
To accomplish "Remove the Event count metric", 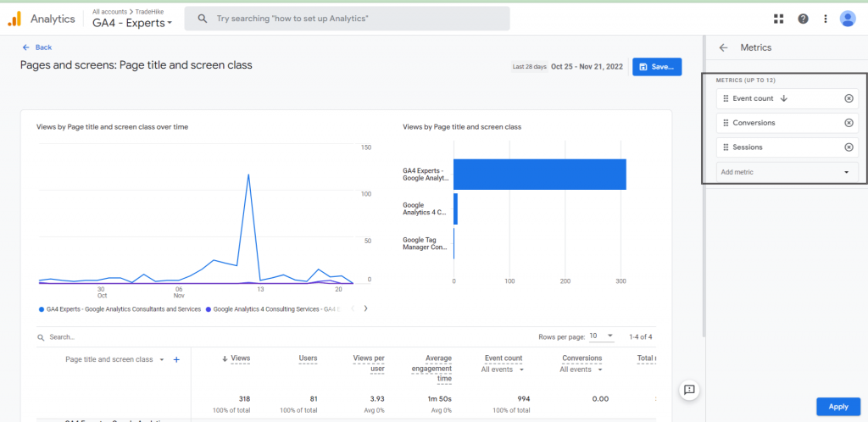I will coord(849,98).
